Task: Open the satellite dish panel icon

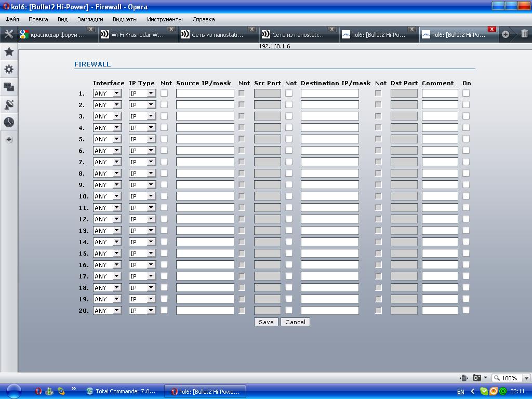Action: pos(9,104)
